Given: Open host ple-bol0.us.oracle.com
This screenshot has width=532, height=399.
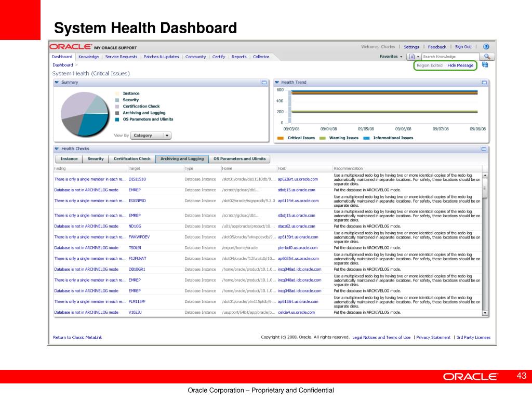Looking at the screenshot, I should coord(298,248).
